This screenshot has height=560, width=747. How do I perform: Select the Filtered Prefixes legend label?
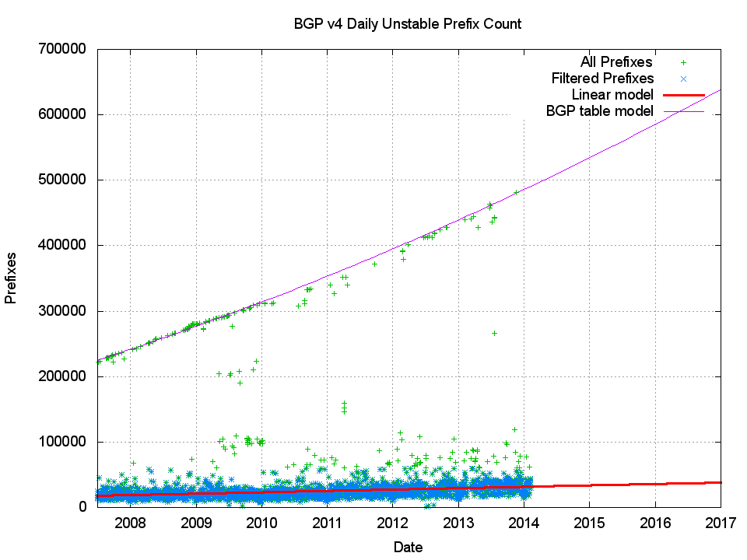point(602,79)
